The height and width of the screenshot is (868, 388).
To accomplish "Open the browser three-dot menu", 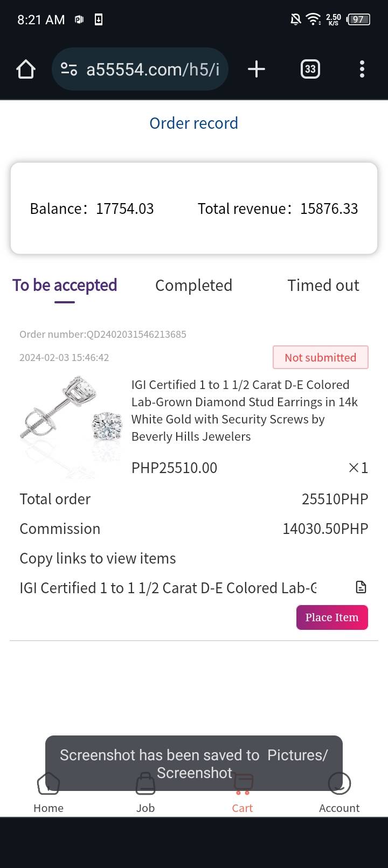I will coord(362,69).
